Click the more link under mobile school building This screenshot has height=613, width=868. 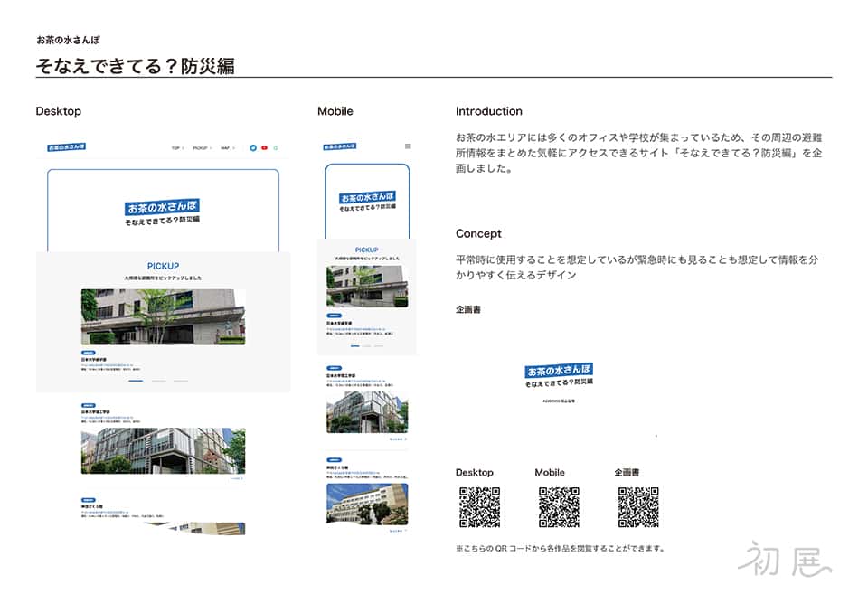tap(398, 531)
